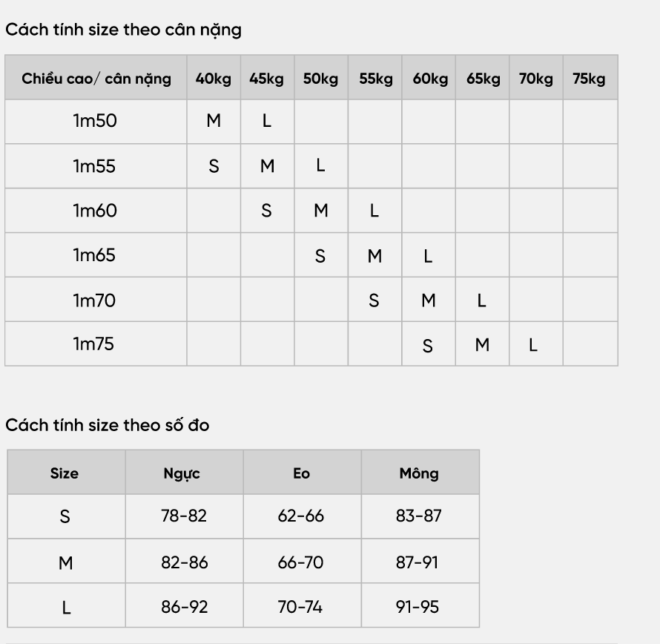Click the 1m50 row label

[x=96, y=121]
